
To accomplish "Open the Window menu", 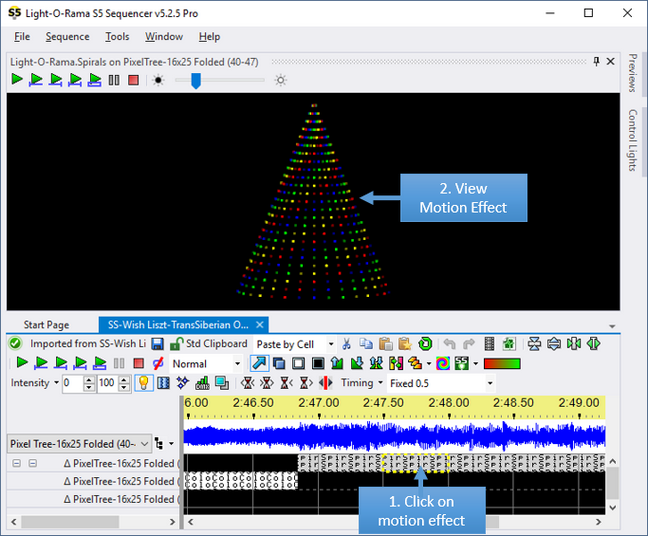I will pos(164,37).
